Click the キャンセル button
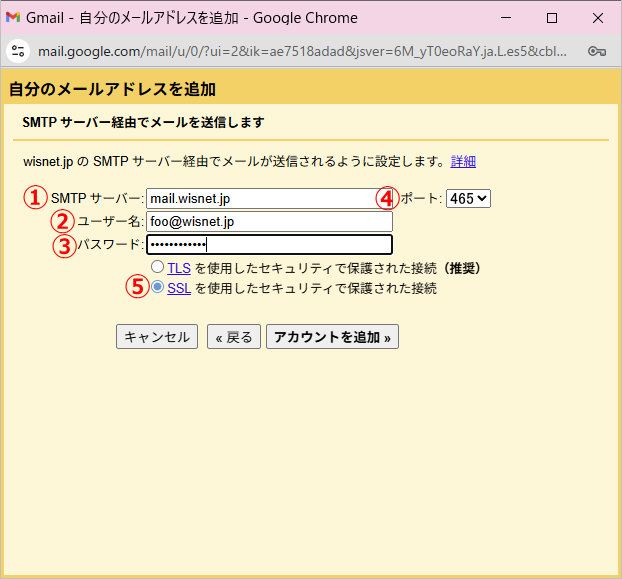This screenshot has width=622, height=579. pyautogui.click(x=157, y=337)
